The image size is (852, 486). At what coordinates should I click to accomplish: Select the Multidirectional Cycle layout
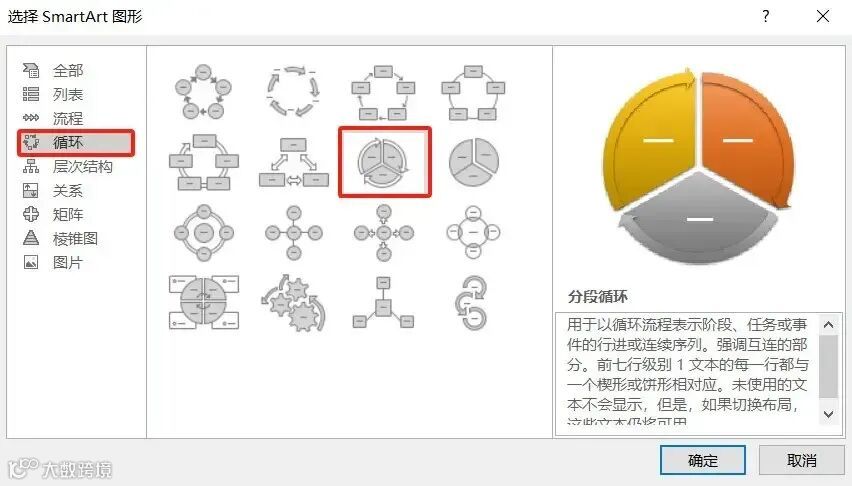pos(293,162)
